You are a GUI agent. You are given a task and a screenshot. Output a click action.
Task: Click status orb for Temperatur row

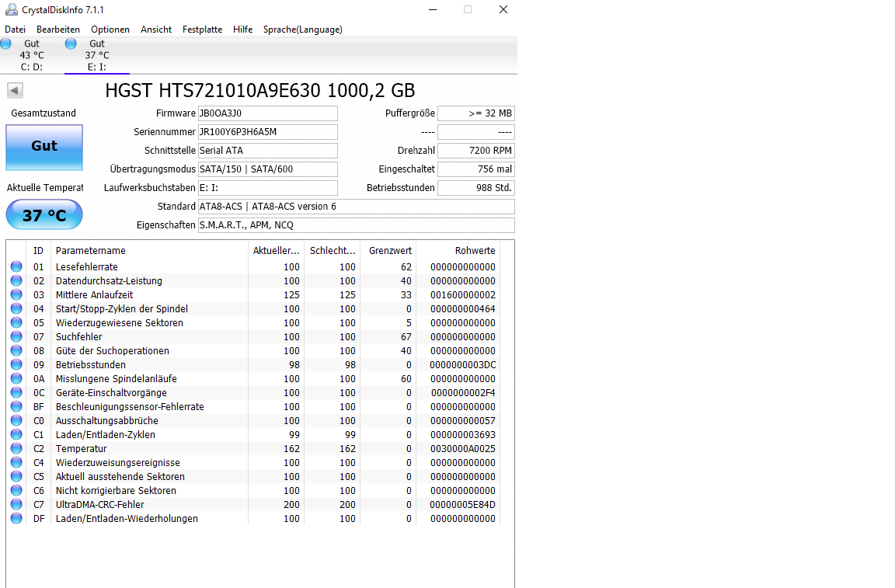click(16, 449)
